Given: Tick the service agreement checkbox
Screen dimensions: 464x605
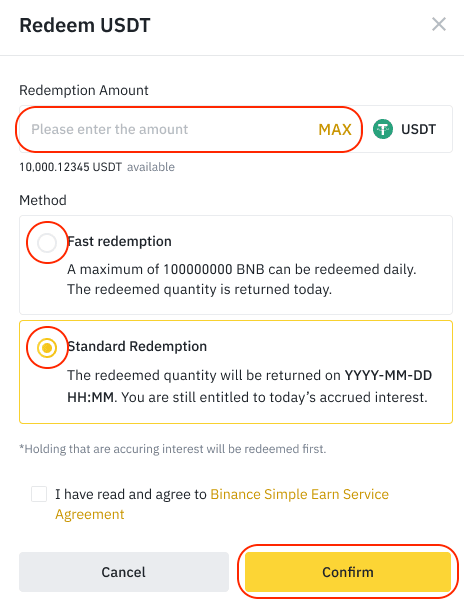Looking at the screenshot, I should [x=39, y=494].
